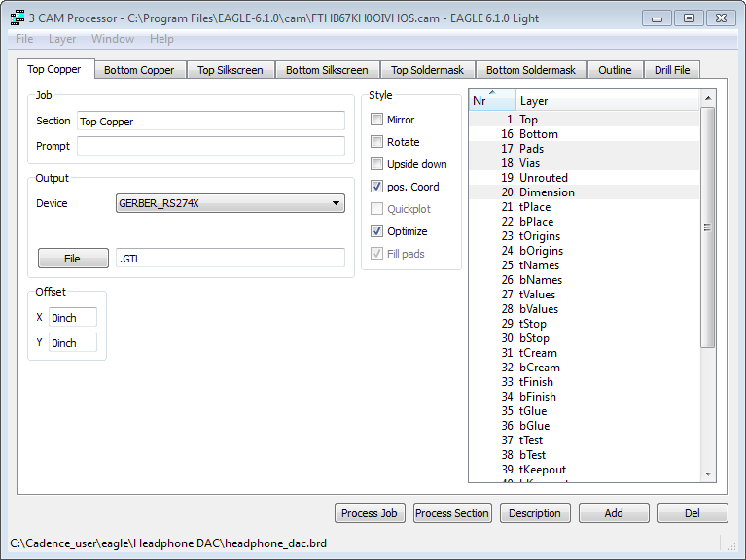Toggle the Quickplot checkbox
The image size is (746, 560).
376,209
